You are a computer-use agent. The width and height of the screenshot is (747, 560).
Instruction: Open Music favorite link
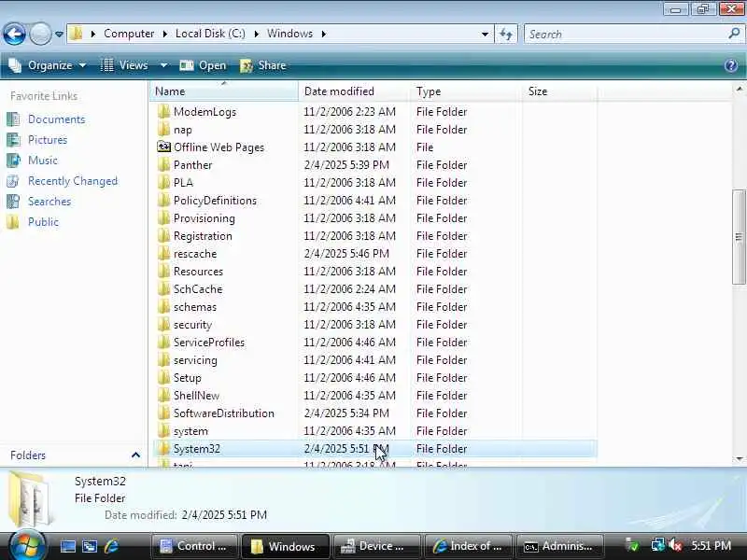coord(42,160)
